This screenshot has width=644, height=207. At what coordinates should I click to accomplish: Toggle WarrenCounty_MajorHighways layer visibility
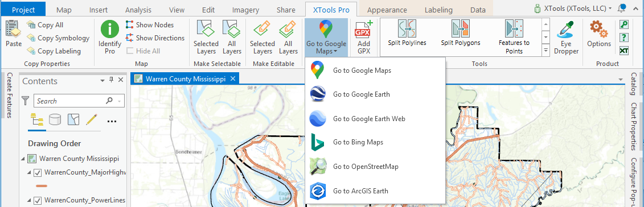(x=38, y=172)
